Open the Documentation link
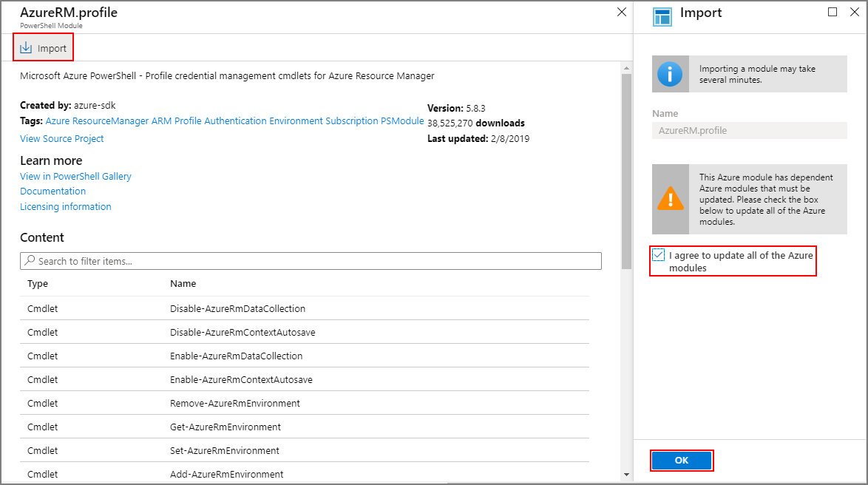 [52, 191]
